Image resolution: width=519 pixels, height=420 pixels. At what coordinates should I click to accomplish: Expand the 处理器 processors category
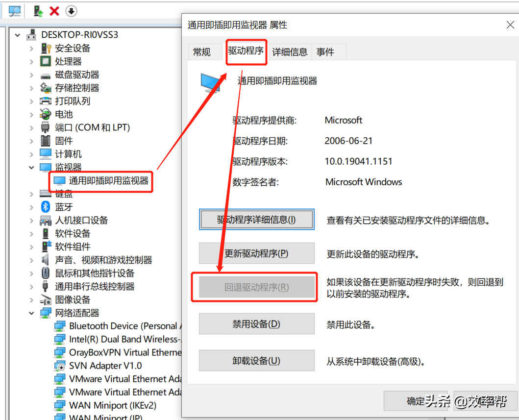[31, 62]
